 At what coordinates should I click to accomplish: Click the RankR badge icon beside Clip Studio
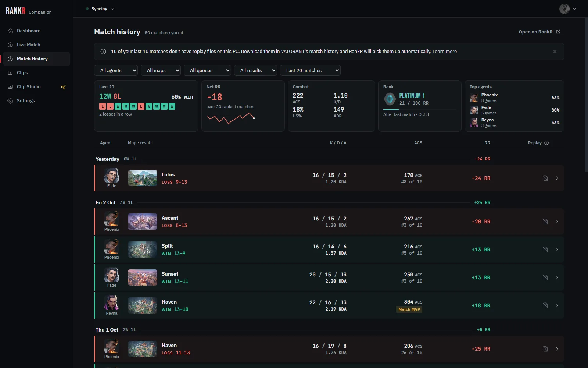(x=63, y=87)
